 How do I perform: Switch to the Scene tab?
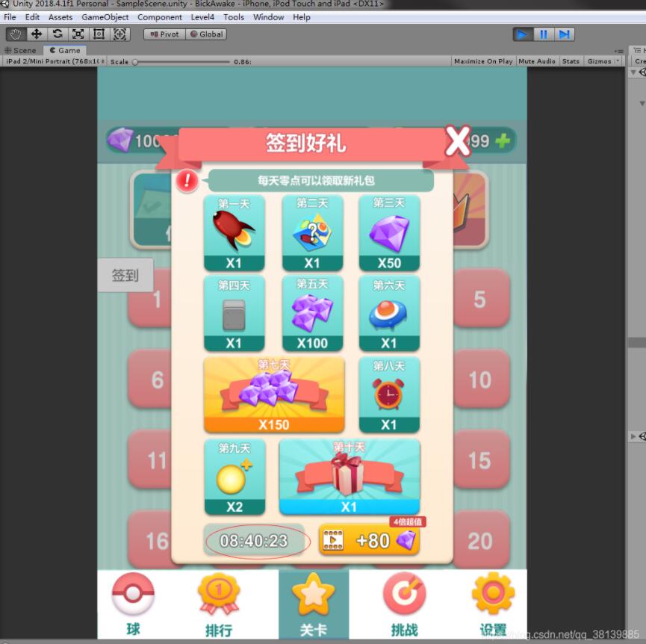click(x=21, y=50)
